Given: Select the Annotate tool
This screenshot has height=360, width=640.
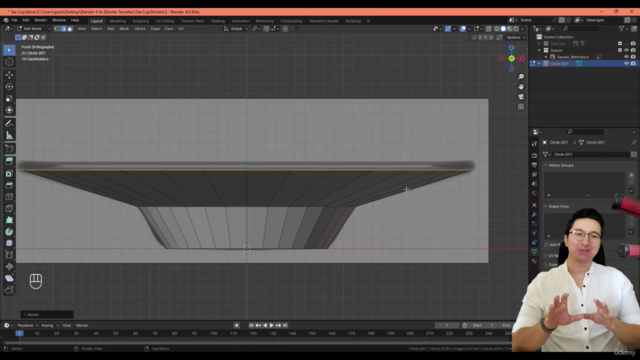Looking at the screenshot, I should [x=9, y=124].
